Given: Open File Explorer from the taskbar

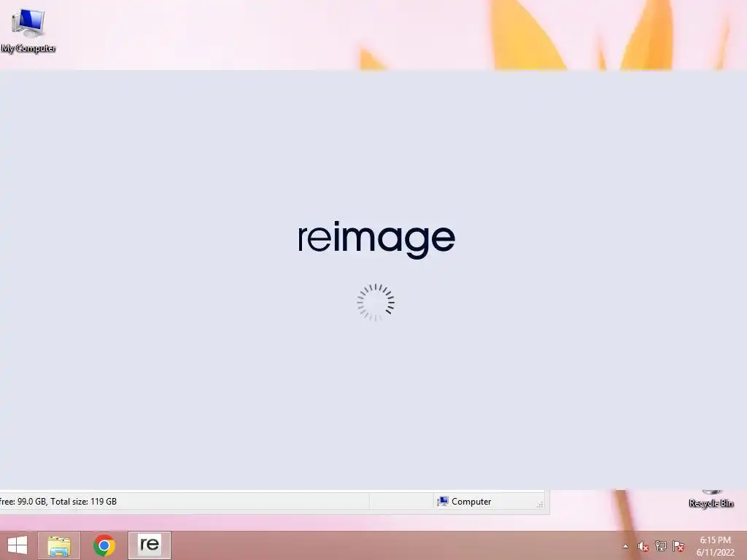Looking at the screenshot, I should [59, 545].
